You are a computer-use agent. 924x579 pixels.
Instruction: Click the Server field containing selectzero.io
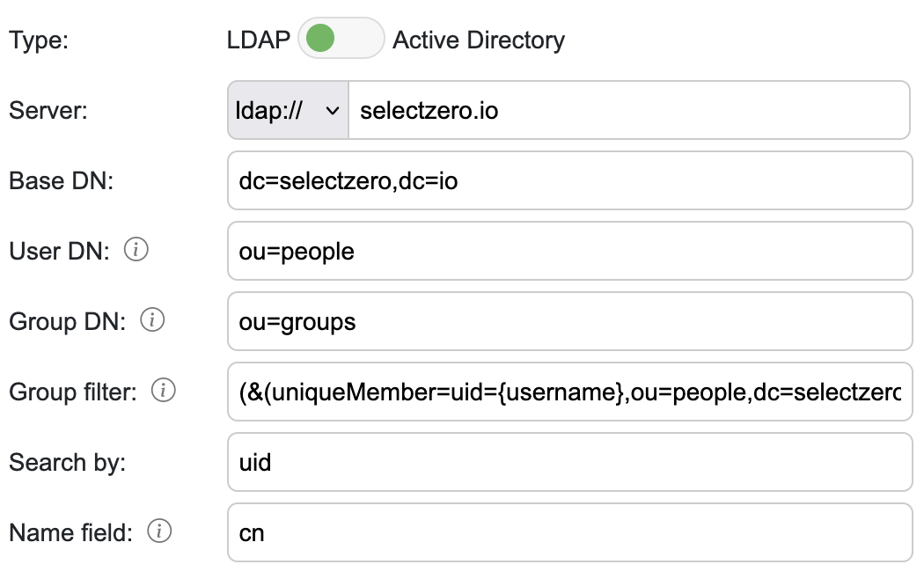click(628, 111)
